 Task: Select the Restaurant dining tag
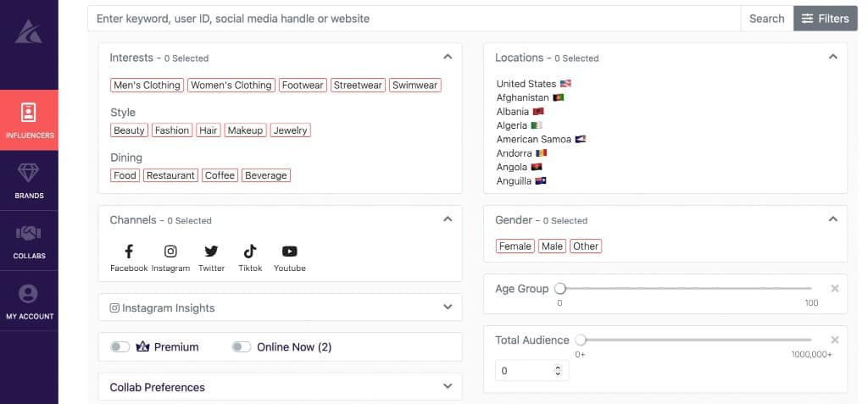coord(170,175)
